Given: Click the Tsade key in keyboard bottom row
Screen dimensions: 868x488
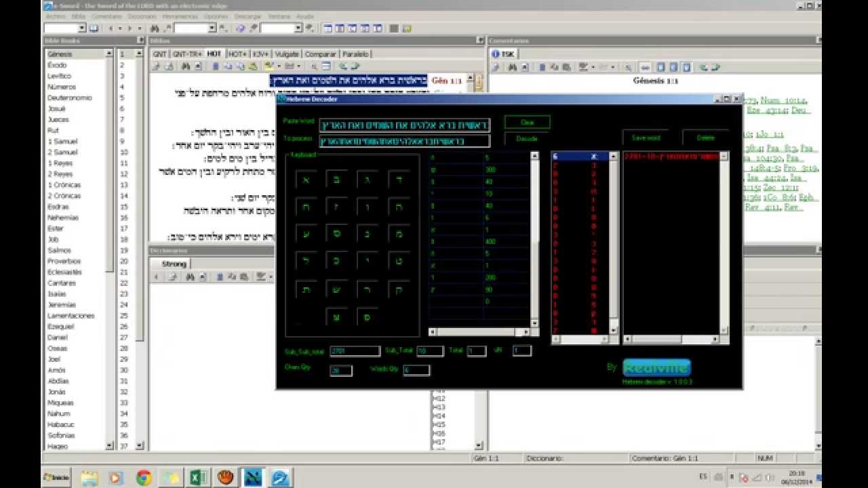Looking at the screenshot, I should (x=337, y=317).
